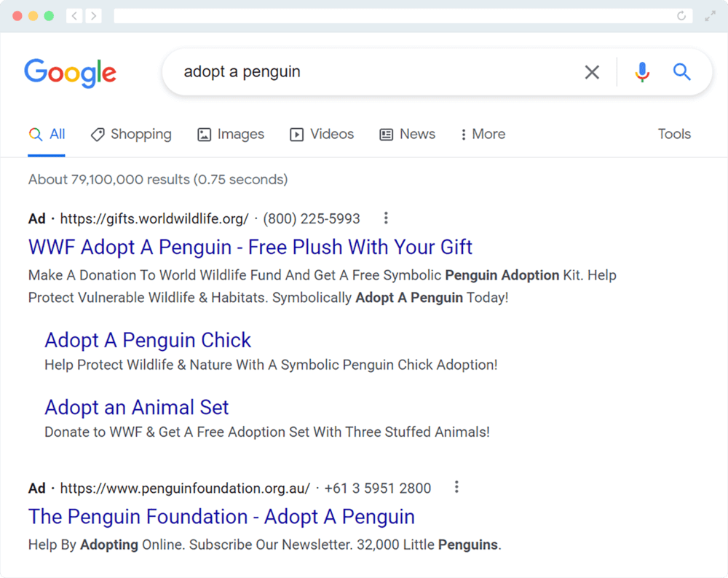Viewport: 728px width, 578px height.
Task: Click the blue magnifier search icon
Action: 681,71
